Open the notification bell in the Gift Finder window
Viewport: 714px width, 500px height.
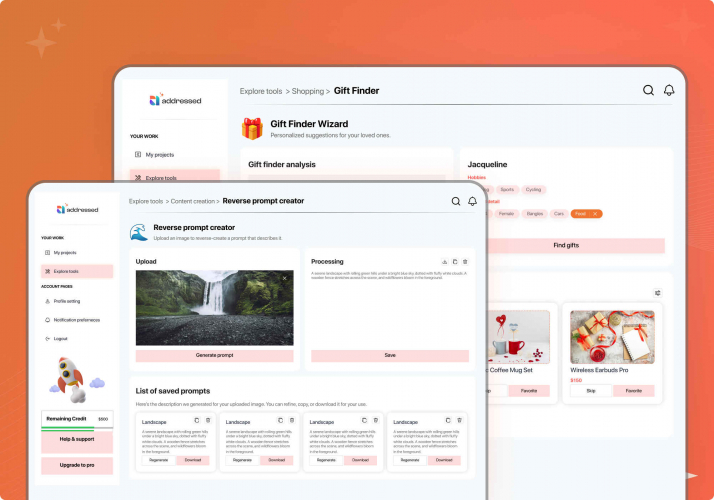click(669, 90)
